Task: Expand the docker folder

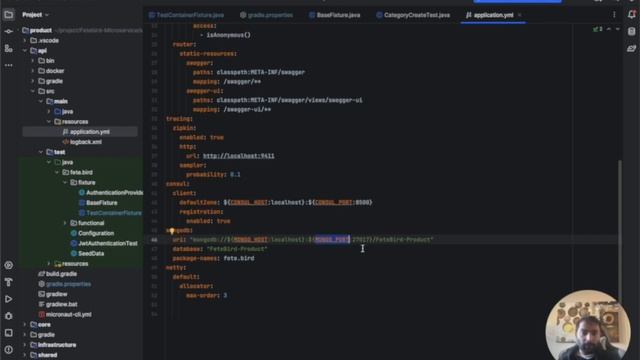Action: 33,71
